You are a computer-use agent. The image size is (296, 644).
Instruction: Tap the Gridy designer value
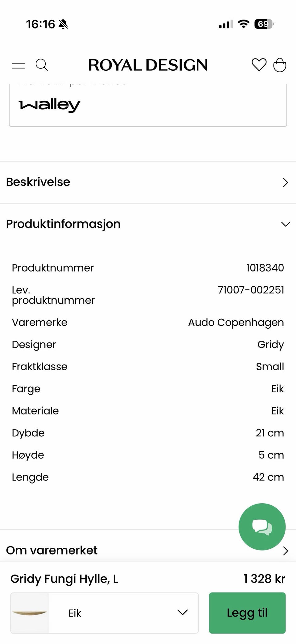click(270, 344)
